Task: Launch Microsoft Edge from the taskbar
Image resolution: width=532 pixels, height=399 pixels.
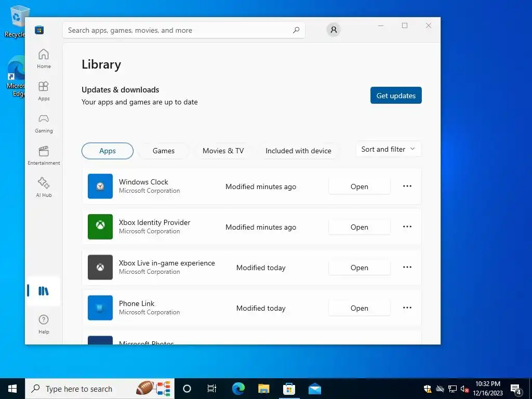Action: pos(238,389)
